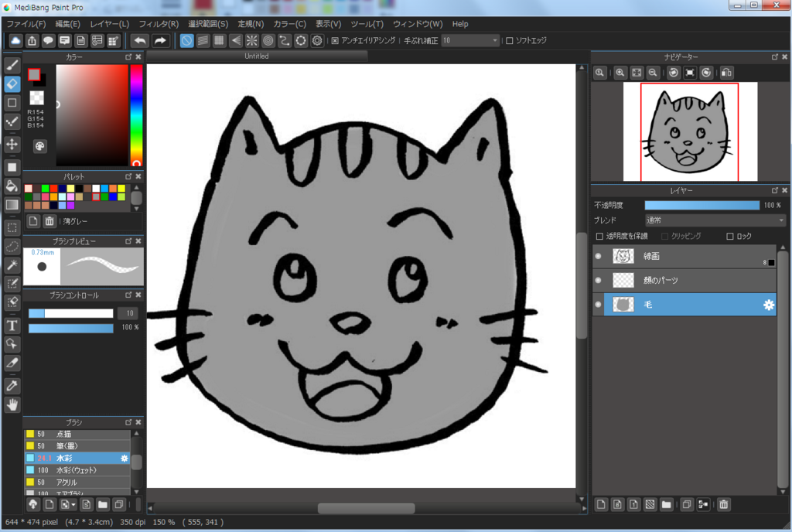Click the transparent color checkerboard swatch

[x=36, y=98]
